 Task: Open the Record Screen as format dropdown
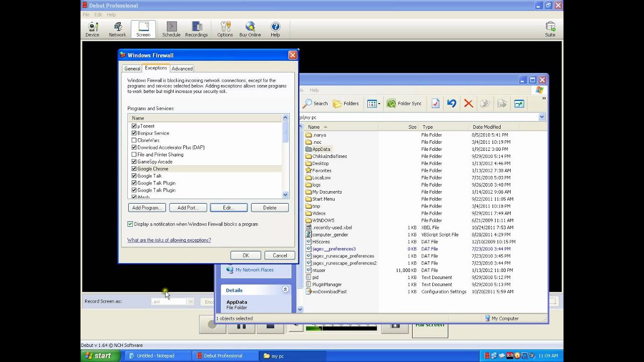(190, 302)
